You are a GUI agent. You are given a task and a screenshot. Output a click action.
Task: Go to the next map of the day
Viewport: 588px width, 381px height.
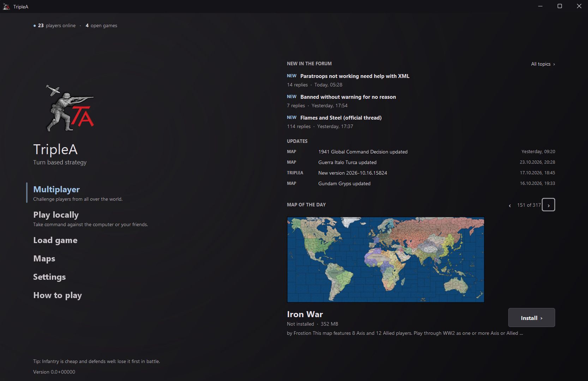click(x=548, y=205)
